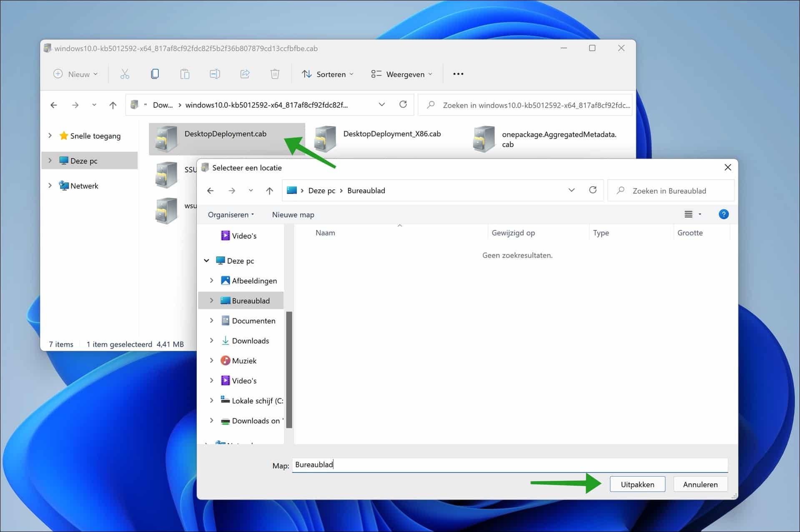Click the Rename icon in the toolbar
This screenshot has width=800, height=532.
215,74
